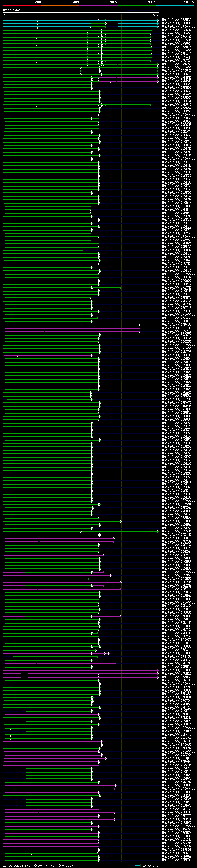
Task: Select hit label UniRef100_Q9FMB7
Action: point(177,87)
